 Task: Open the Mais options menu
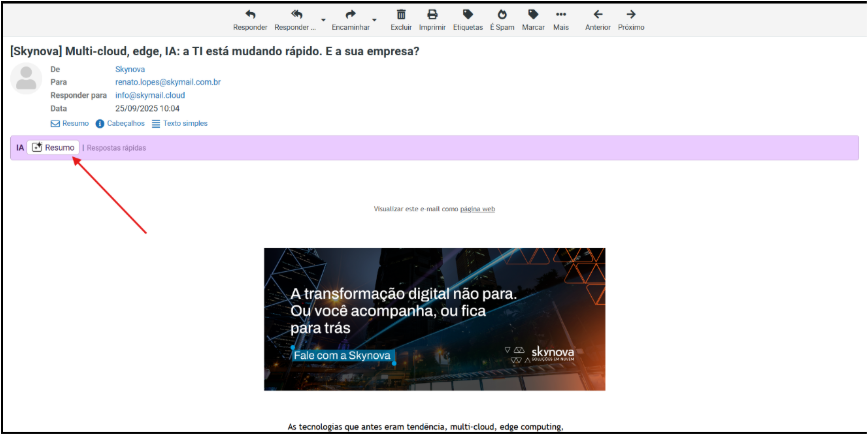pos(561,15)
